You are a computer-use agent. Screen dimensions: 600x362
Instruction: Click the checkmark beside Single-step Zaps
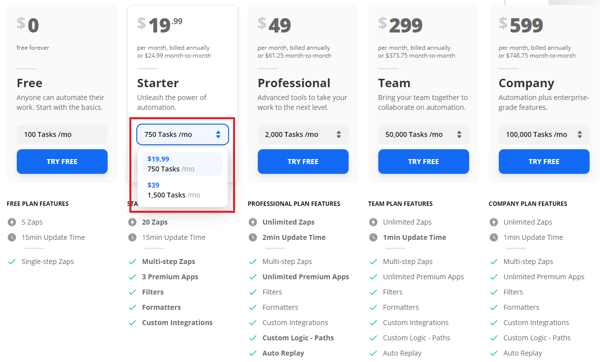[12, 262]
